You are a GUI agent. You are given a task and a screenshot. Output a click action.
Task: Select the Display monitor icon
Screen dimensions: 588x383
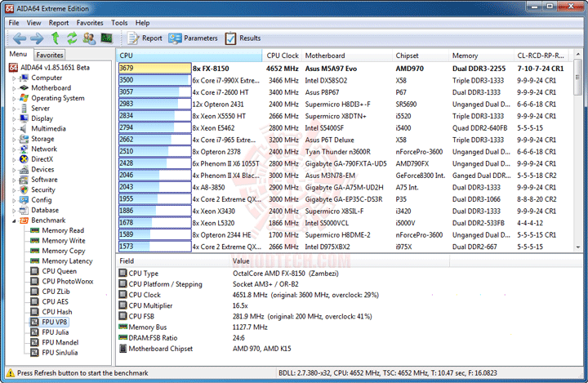(24, 118)
